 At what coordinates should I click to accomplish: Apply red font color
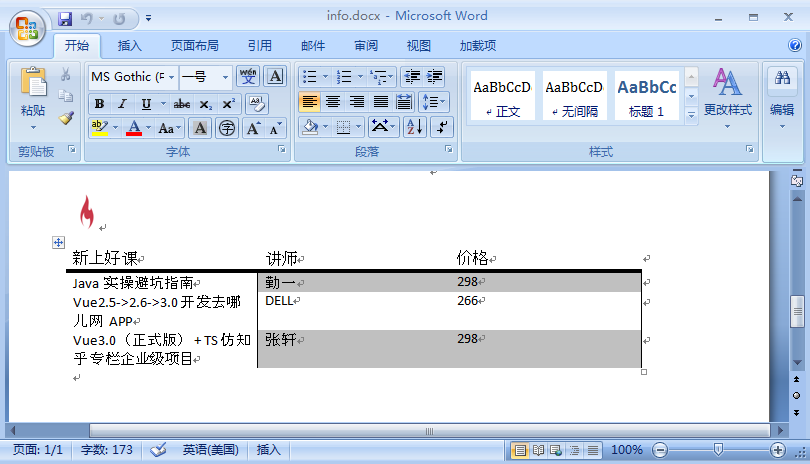coord(134,128)
